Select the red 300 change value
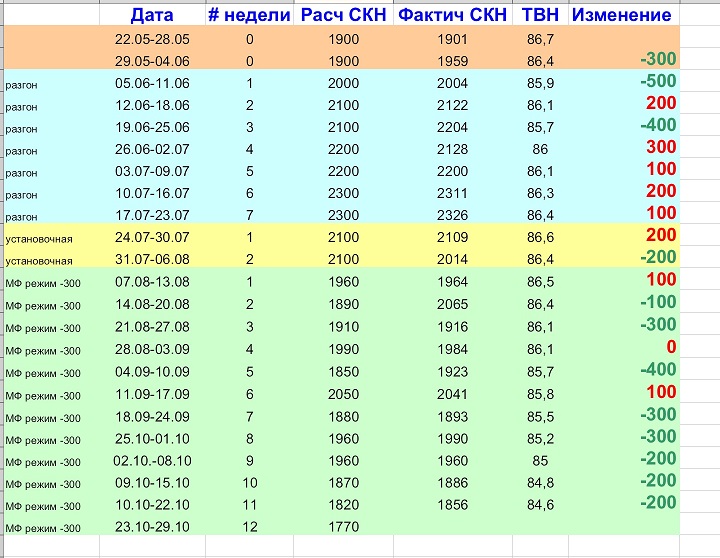This screenshot has width=720, height=558. 661,147
